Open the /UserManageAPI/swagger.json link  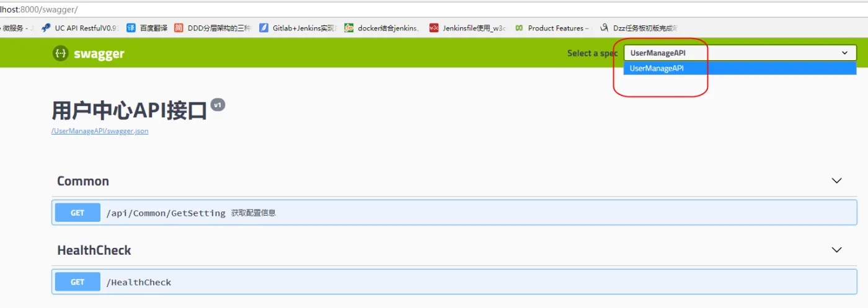click(x=100, y=131)
